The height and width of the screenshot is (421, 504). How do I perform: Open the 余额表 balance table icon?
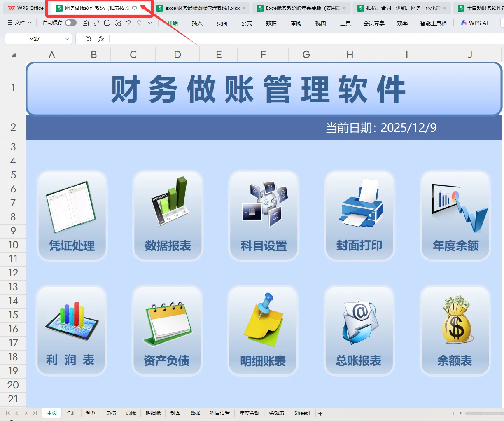tap(455, 330)
